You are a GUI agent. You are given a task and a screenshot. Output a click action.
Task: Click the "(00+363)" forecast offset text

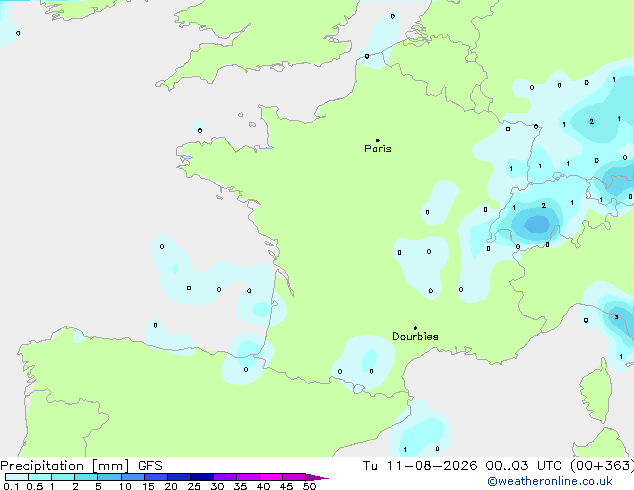[602, 466]
